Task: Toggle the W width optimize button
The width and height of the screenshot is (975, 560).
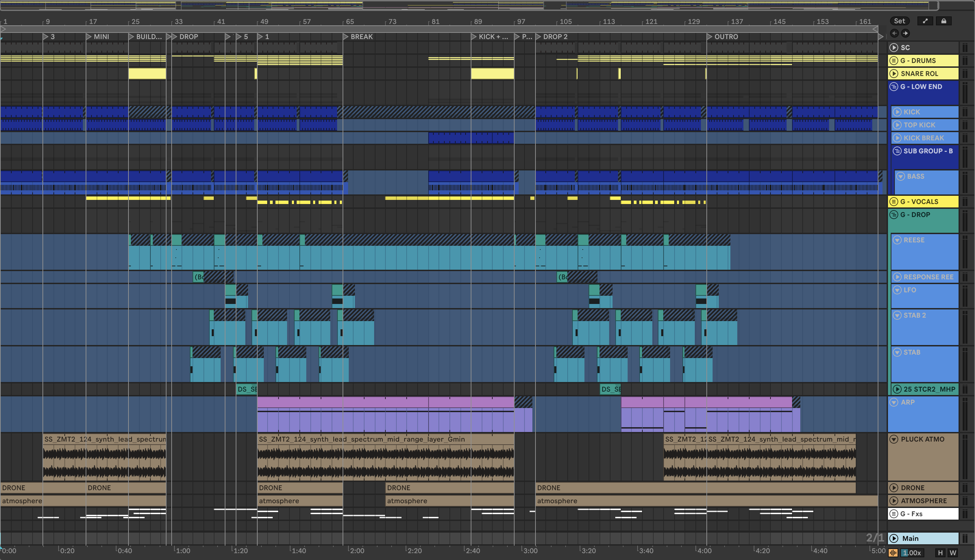Action: tap(953, 553)
